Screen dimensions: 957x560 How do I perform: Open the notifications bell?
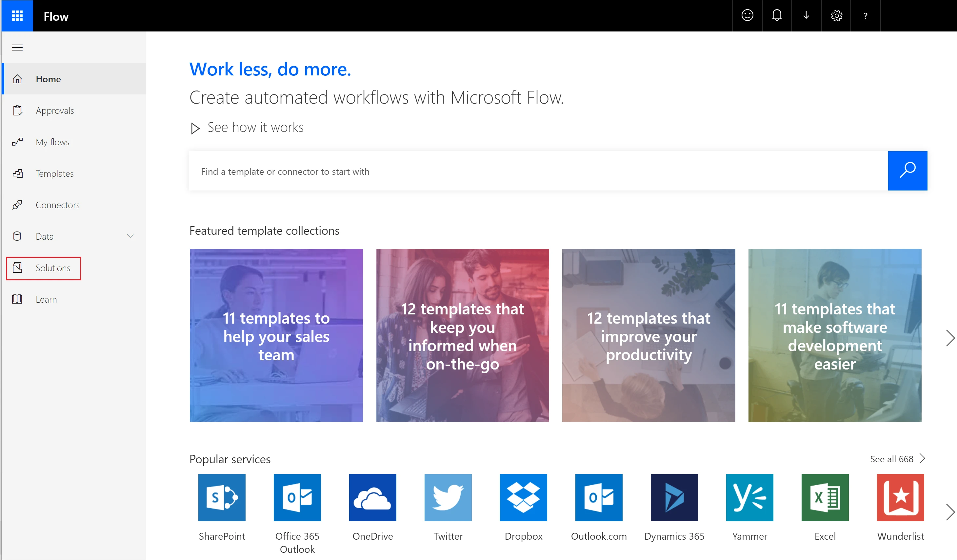tap(777, 15)
